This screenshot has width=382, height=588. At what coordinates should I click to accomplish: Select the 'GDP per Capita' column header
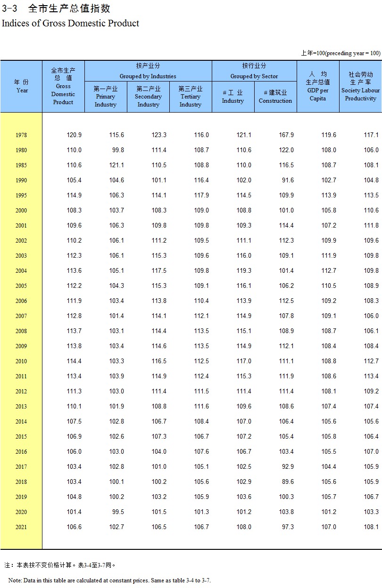pos(318,86)
